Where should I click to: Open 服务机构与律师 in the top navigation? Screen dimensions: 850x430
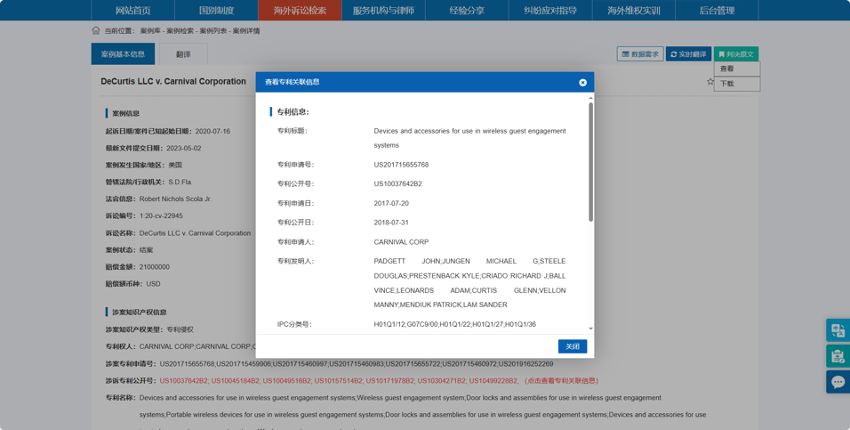(383, 10)
